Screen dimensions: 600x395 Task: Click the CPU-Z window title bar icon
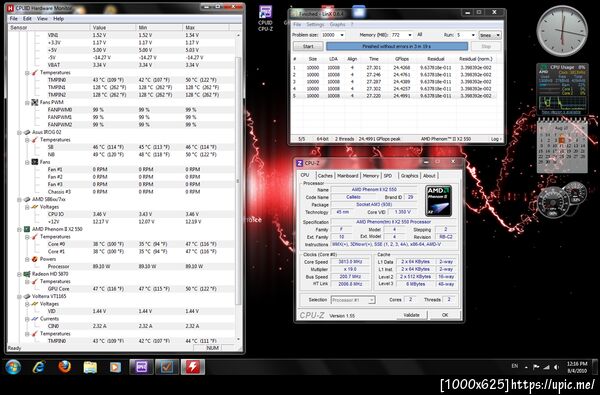(x=300, y=163)
